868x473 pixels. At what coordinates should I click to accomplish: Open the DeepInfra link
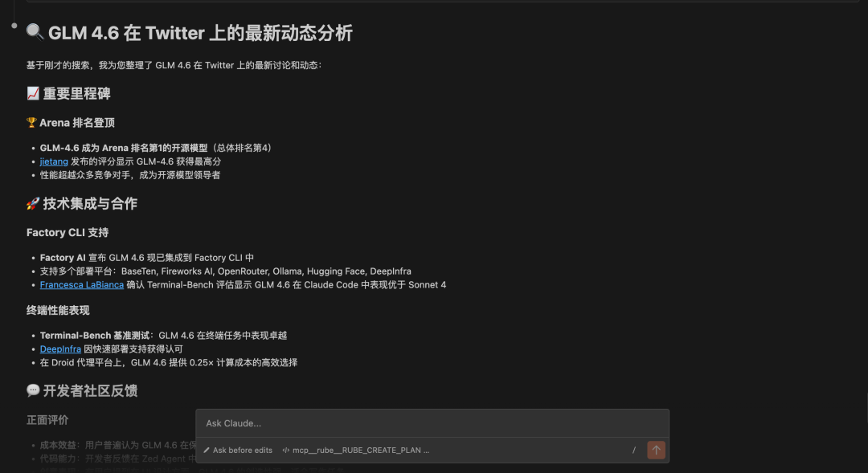60,349
